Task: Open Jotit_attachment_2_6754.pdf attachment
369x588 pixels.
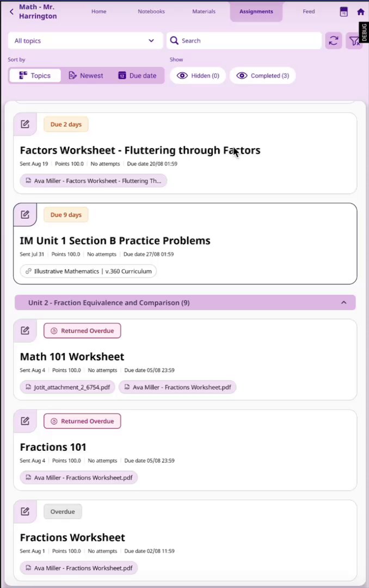Action: pyautogui.click(x=67, y=388)
